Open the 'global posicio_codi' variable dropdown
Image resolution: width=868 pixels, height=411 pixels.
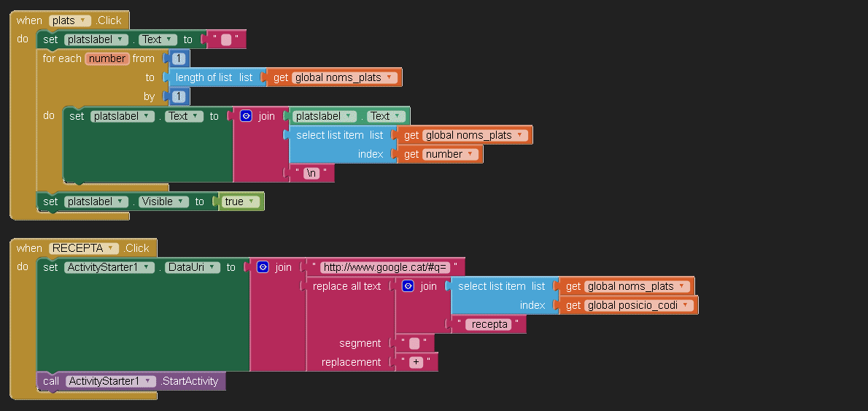pos(638,305)
